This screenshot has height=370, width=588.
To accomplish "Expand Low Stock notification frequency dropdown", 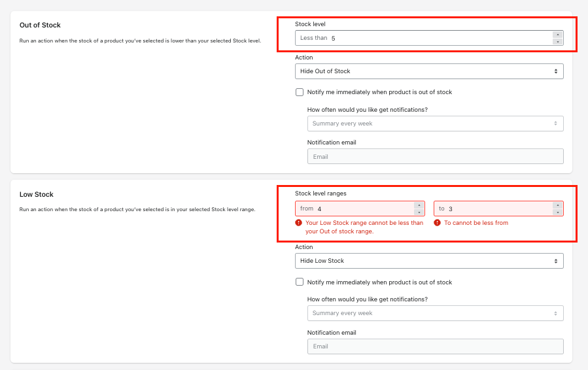I will (435, 313).
